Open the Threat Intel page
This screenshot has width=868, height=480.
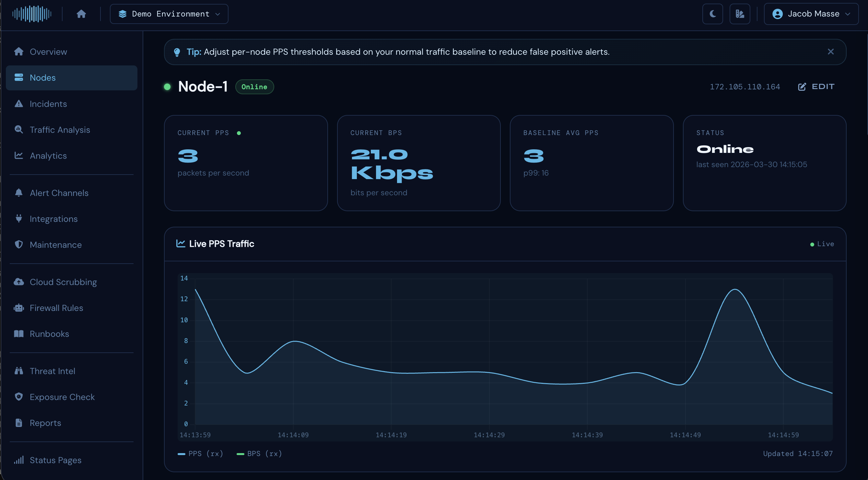pyautogui.click(x=53, y=371)
